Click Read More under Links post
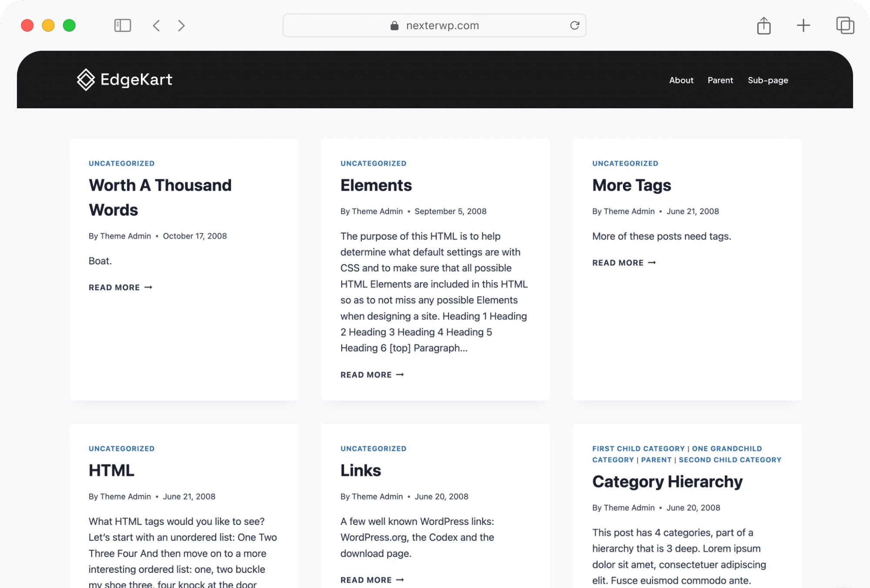 tap(372, 580)
